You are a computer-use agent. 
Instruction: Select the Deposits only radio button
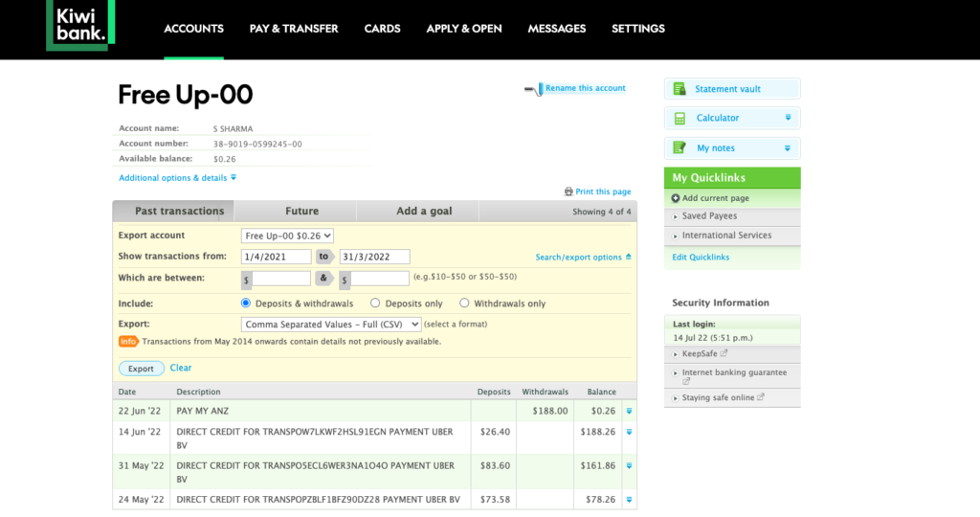(388, 303)
